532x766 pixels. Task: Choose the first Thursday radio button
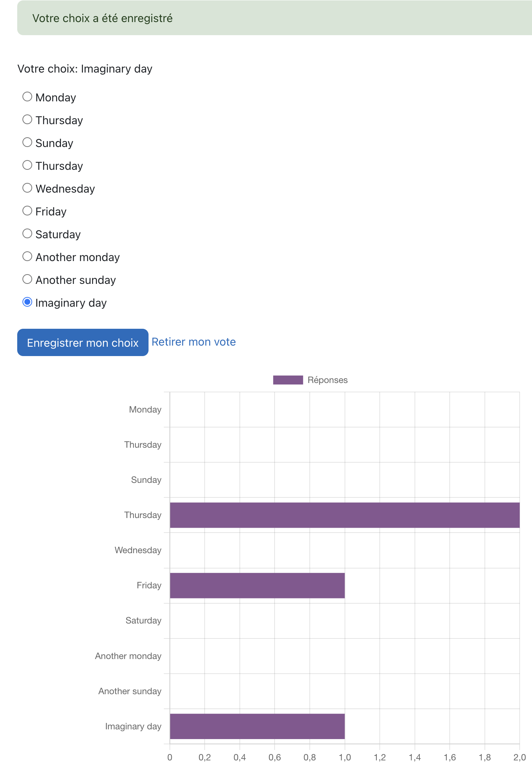coord(27,120)
